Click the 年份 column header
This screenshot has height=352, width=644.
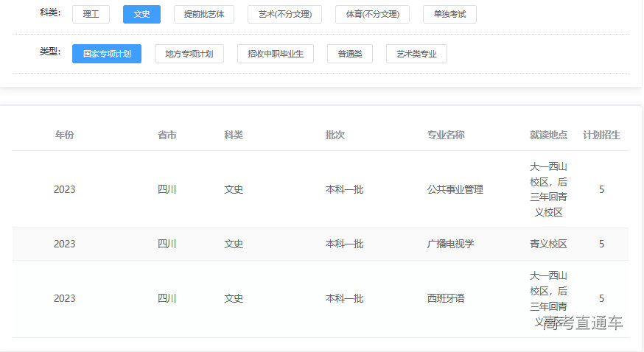(x=65, y=135)
